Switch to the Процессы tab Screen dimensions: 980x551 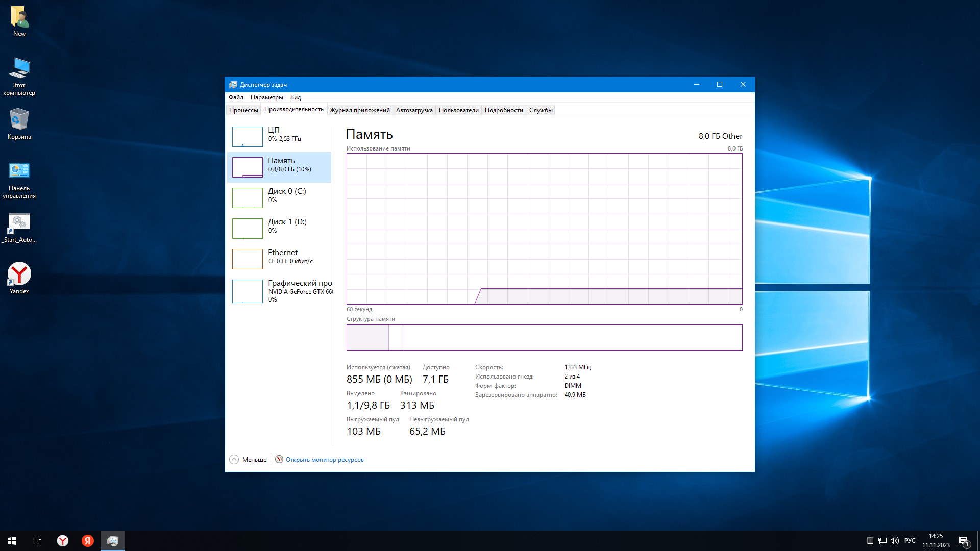(243, 110)
